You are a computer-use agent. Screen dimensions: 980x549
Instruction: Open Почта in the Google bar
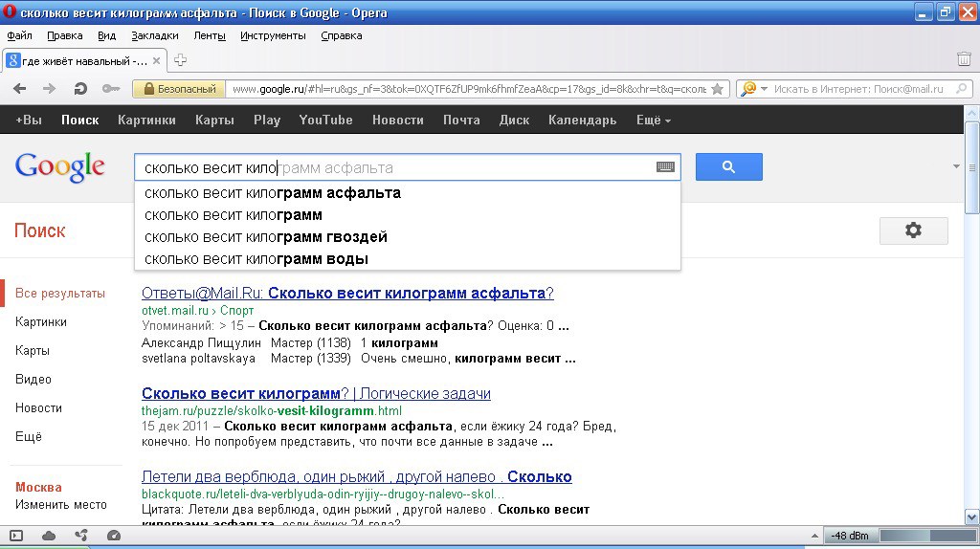coord(461,120)
